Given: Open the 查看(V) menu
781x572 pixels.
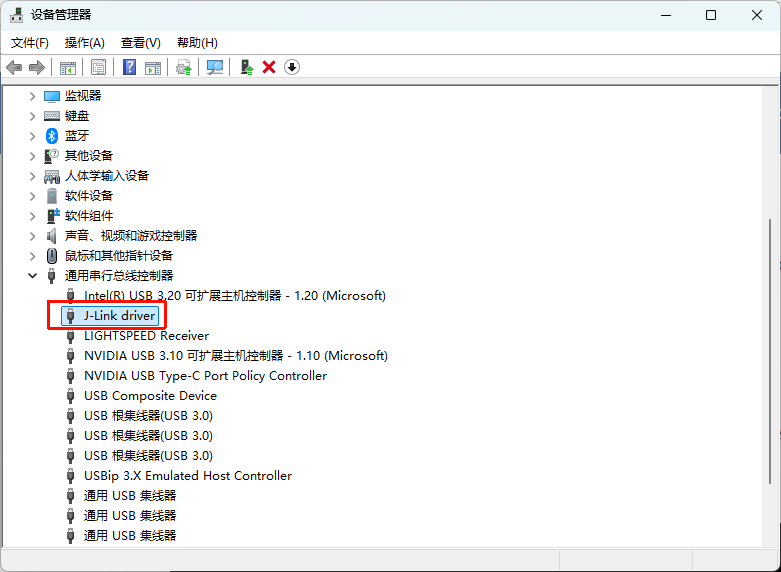Looking at the screenshot, I should coord(140,43).
